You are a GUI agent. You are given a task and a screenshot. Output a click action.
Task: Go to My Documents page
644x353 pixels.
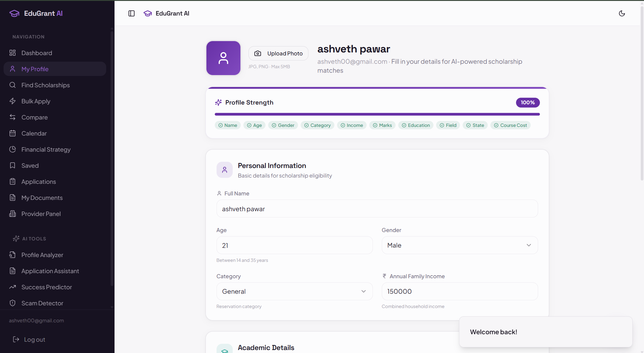[x=42, y=198]
